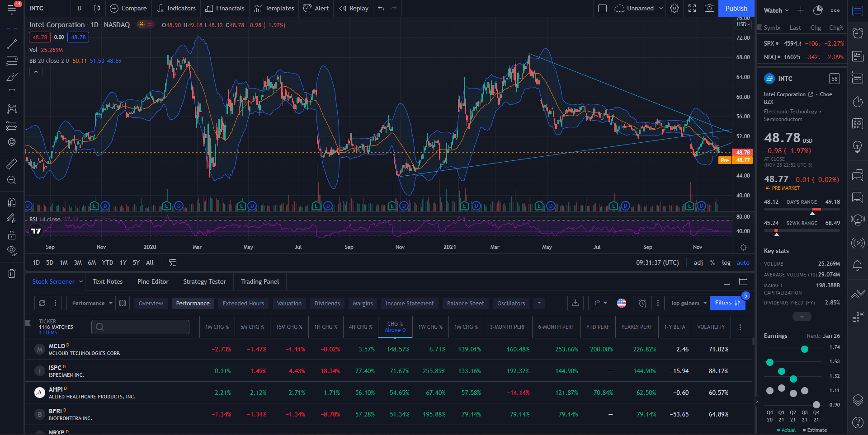Viewport: 868px width, 435px height.
Task: Switch screener to Valuation tab
Action: coord(289,303)
